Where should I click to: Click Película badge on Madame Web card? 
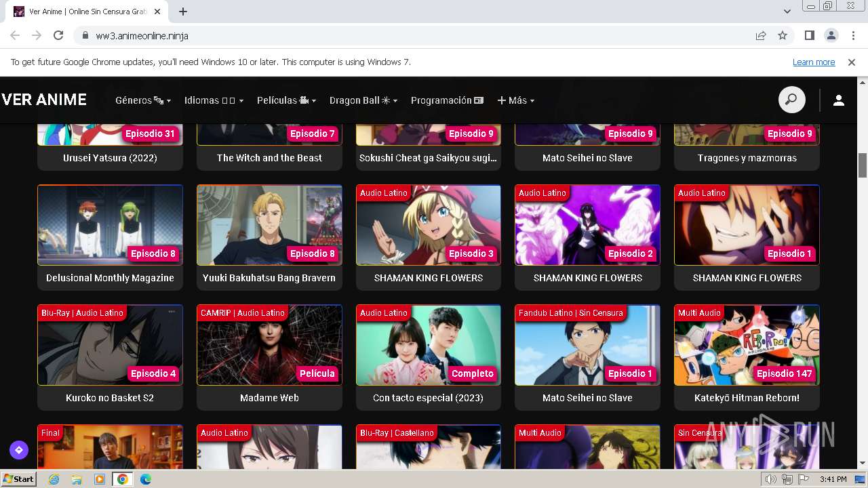[x=317, y=373]
